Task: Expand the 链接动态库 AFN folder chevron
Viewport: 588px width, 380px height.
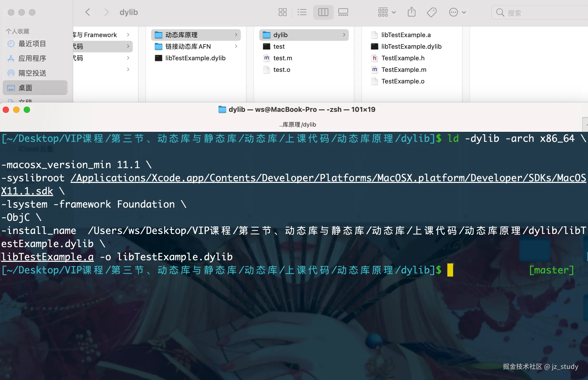Action: tap(236, 47)
